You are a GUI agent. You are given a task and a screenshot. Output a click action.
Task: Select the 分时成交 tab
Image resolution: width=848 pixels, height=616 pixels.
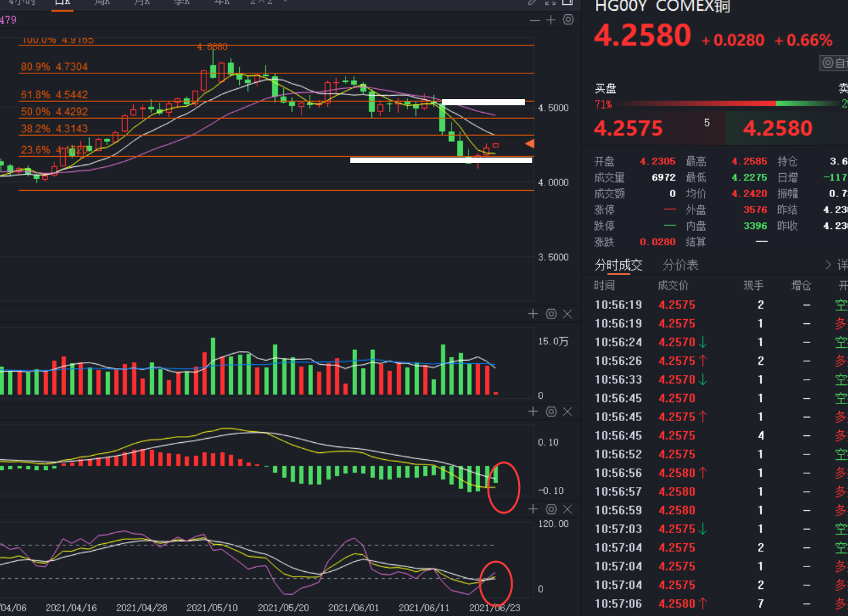coord(619,265)
